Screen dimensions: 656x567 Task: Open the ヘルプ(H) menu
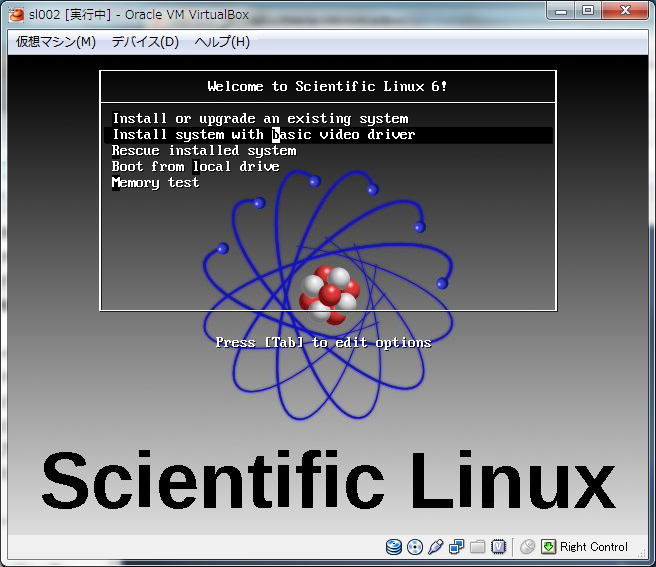222,42
